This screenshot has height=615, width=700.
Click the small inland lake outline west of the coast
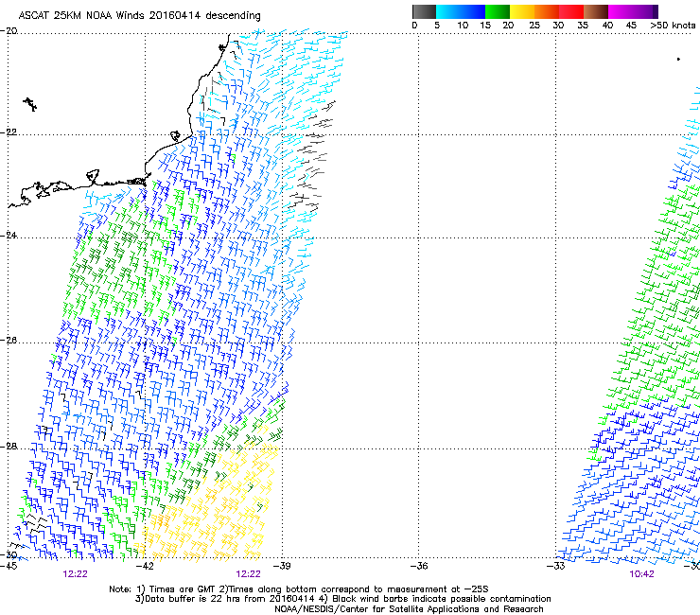point(30,104)
